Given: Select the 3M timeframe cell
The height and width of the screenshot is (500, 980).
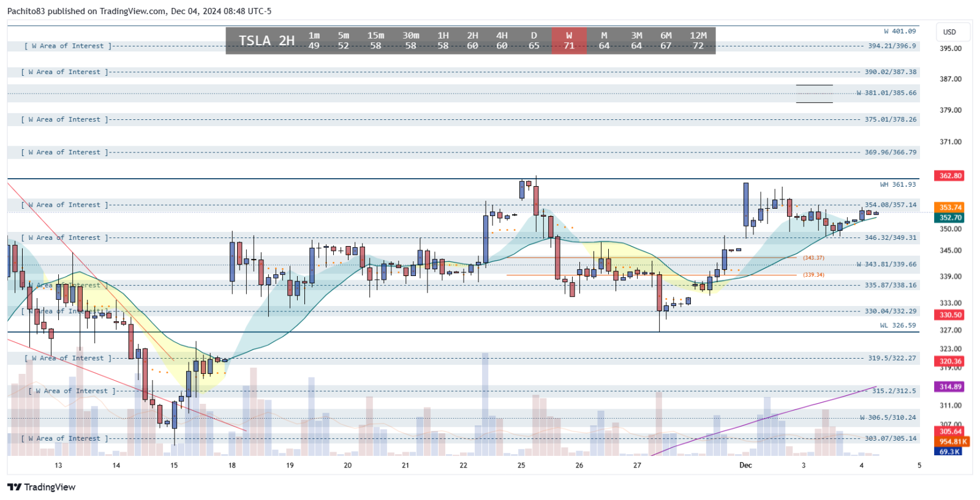Looking at the screenshot, I should click(x=637, y=40).
